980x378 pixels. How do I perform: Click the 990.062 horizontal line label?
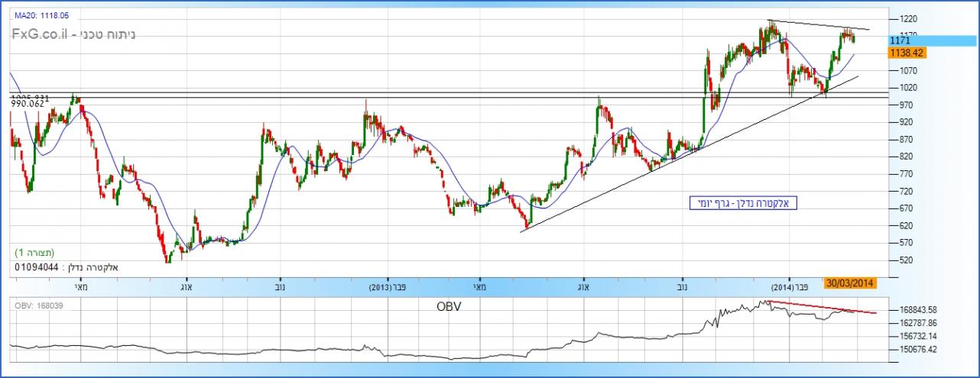(x=28, y=103)
